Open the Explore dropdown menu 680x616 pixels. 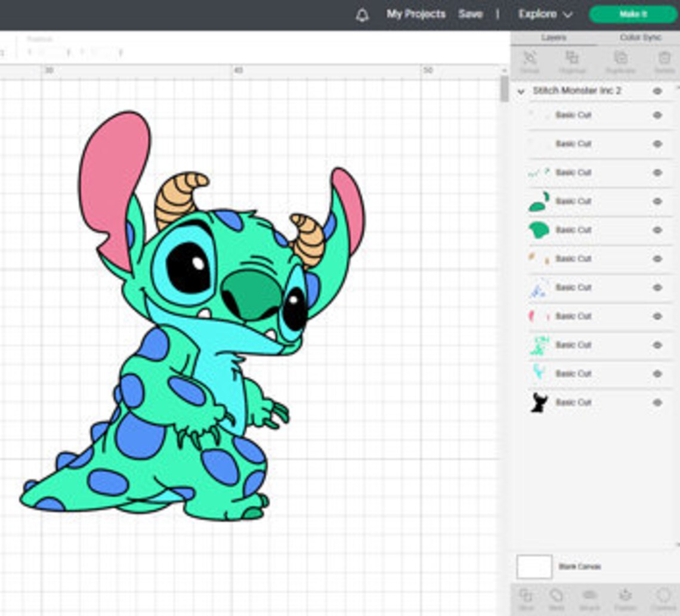[x=544, y=14]
